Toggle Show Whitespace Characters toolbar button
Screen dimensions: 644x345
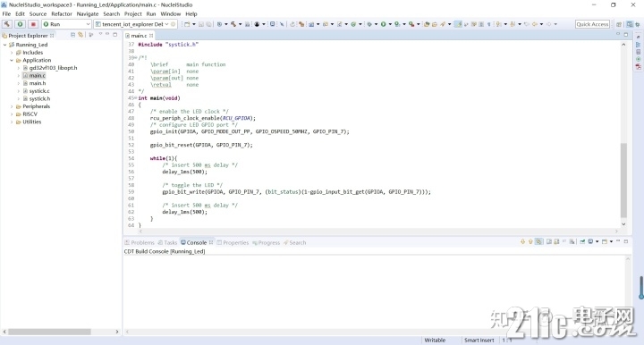pyautogui.click(x=488, y=24)
